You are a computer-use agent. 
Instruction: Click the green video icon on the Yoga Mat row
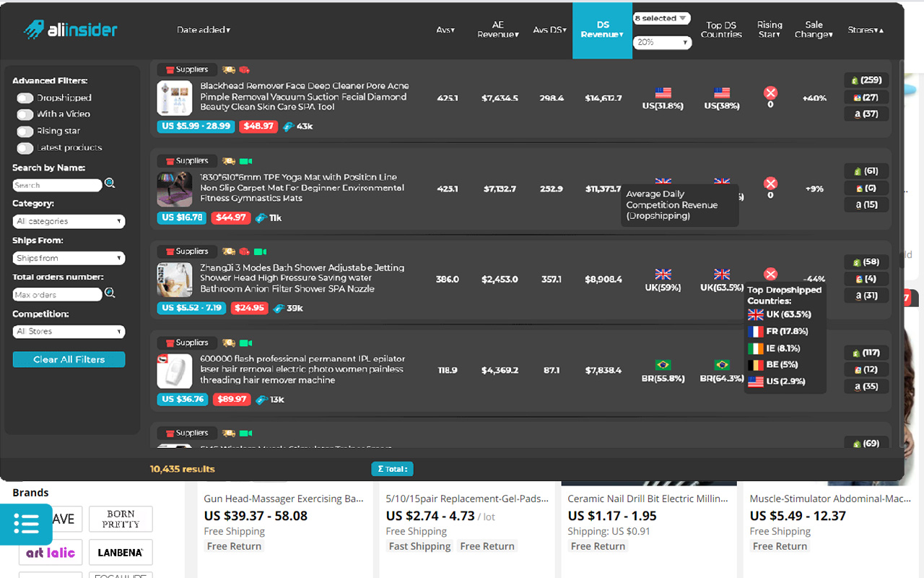[x=245, y=161]
